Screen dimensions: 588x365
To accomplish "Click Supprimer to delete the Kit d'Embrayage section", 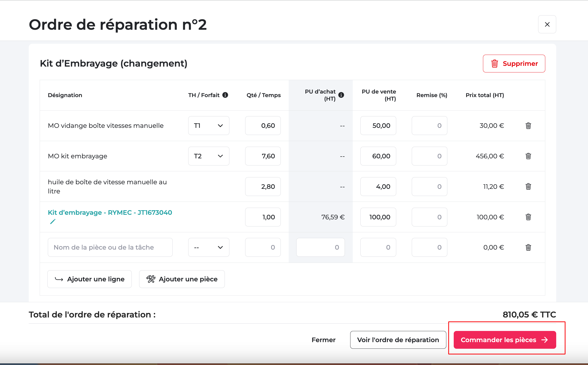I will click(x=514, y=64).
